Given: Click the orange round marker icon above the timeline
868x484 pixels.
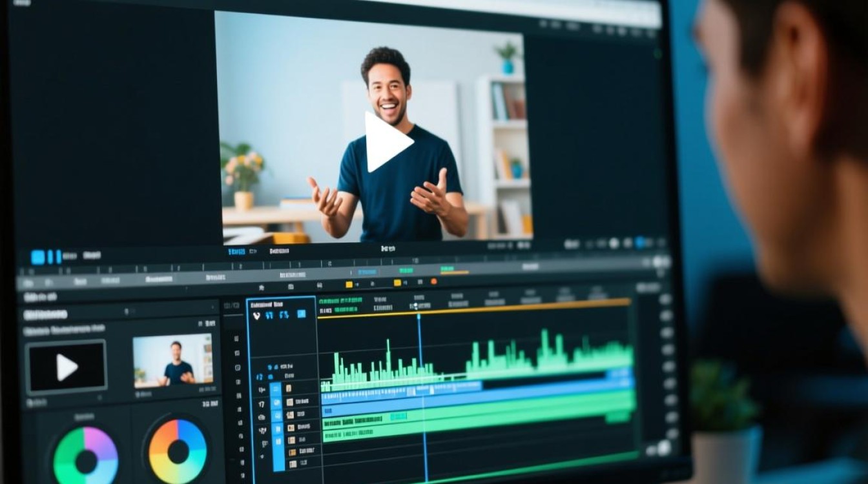Looking at the screenshot, I should (x=433, y=281).
